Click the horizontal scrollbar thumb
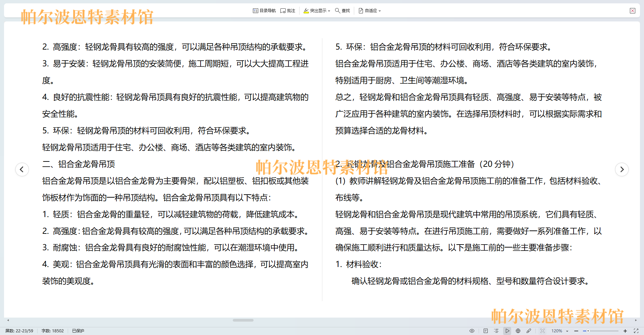The height and width of the screenshot is (335, 644). pos(243,320)
